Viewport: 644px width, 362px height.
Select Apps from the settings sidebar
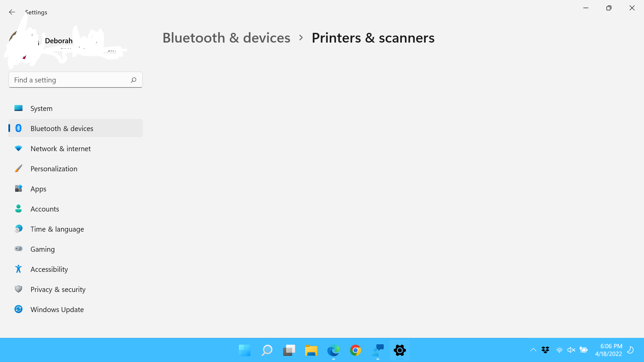(38, 188)
